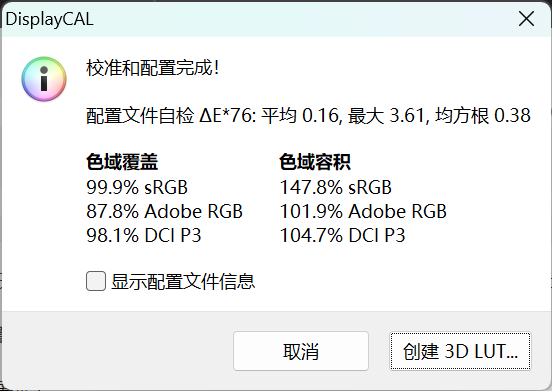Click the 色域覆盖 heading
Screen dimensions: 552x391
122,162
